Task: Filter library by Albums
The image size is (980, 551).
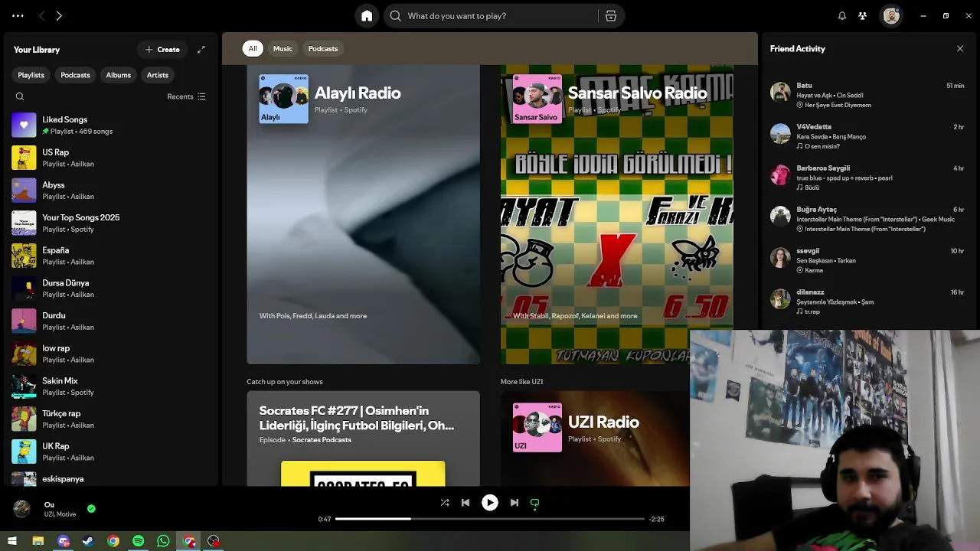Action: tap(118, 75)
